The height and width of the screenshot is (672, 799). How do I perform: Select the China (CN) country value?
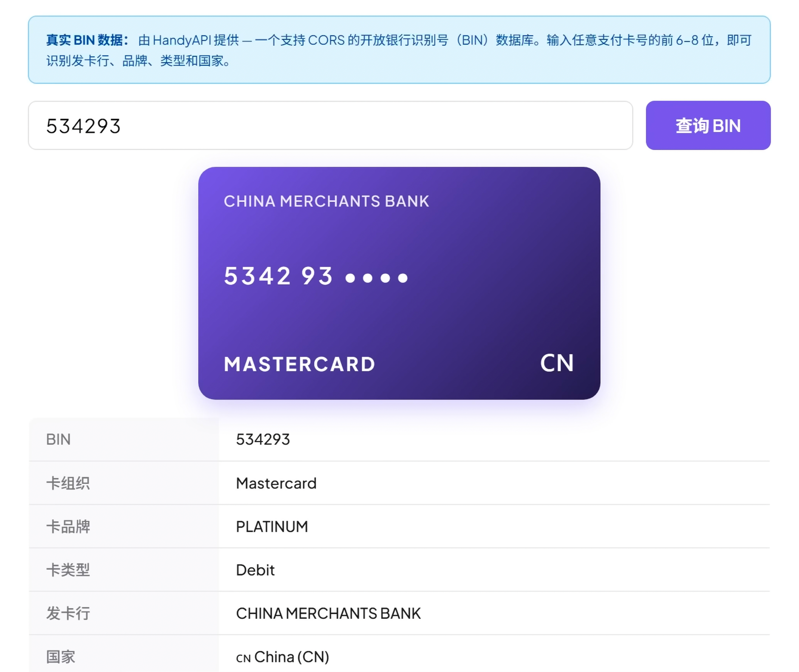point(283,657)
